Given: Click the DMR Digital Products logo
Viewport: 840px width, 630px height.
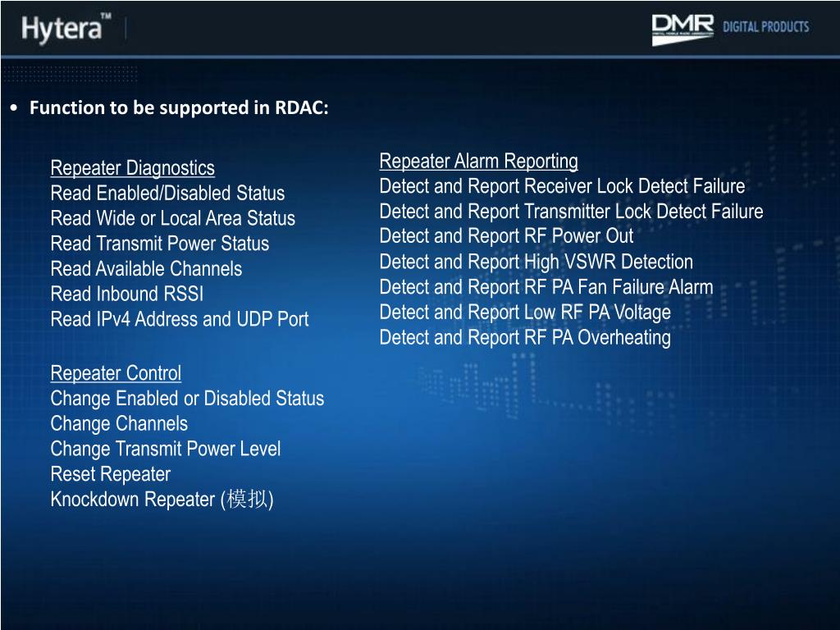Looking at the screenshot, I should click(730, 29).
